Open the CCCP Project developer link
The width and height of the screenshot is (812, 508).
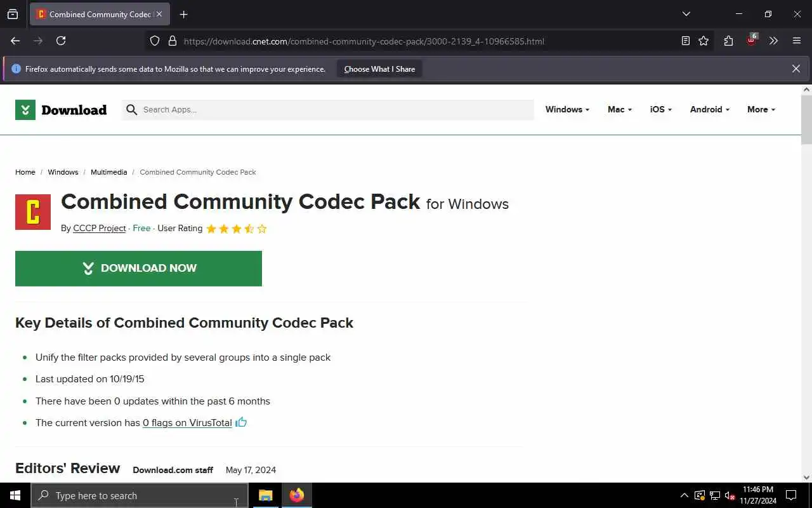[x=100, y=229]
